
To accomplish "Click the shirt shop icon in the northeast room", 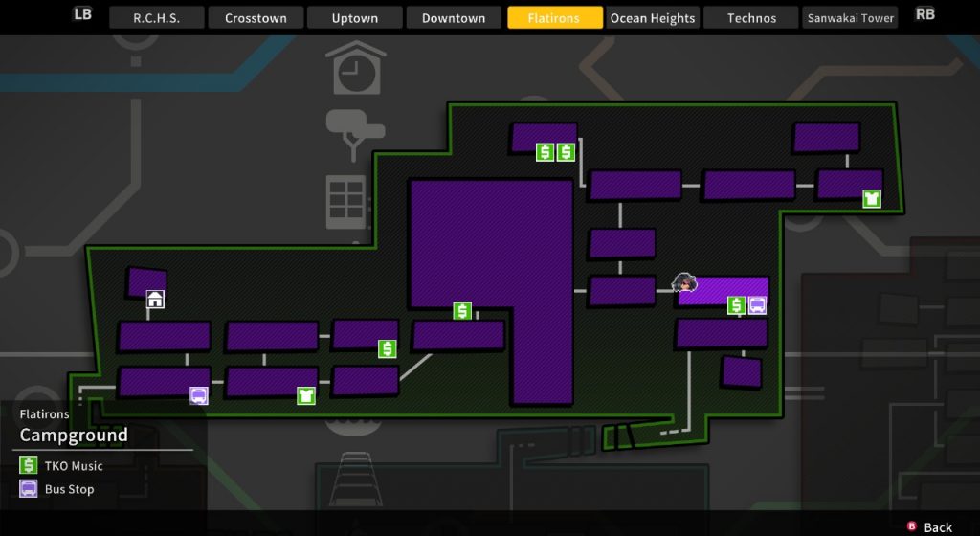I will click(872, 199).
